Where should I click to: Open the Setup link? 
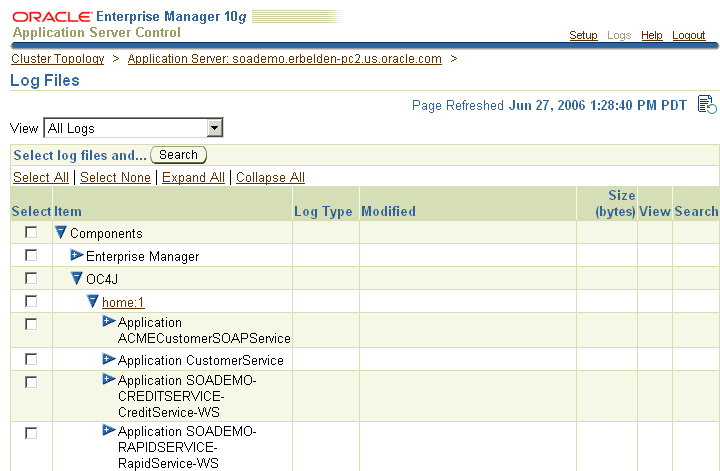pos(583,35)
